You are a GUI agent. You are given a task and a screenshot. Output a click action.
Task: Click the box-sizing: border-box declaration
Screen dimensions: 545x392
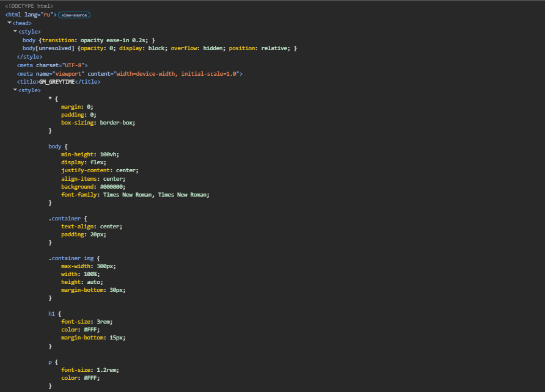(98, 123)
